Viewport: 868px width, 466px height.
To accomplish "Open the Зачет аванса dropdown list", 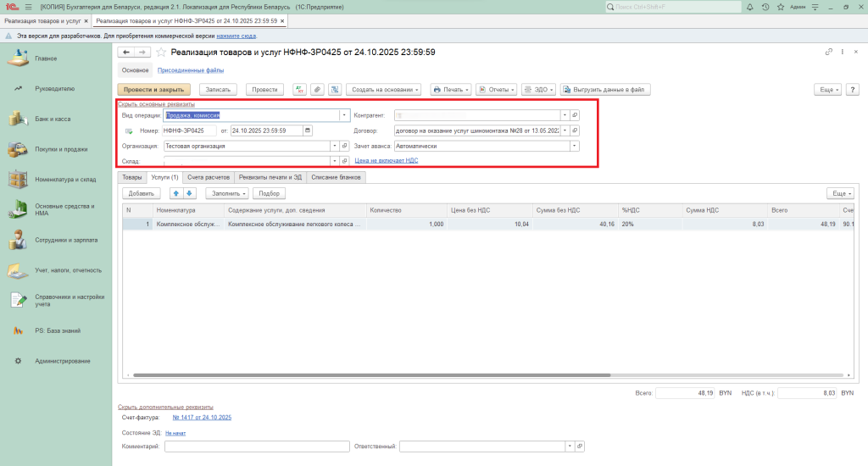I will (574, 146).
